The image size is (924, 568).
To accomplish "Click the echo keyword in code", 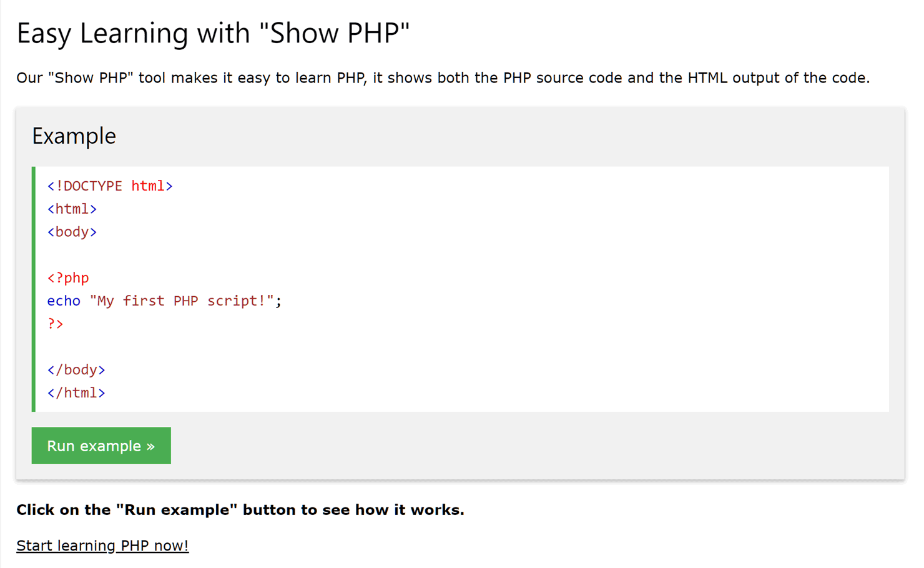I will click(64, 301).
